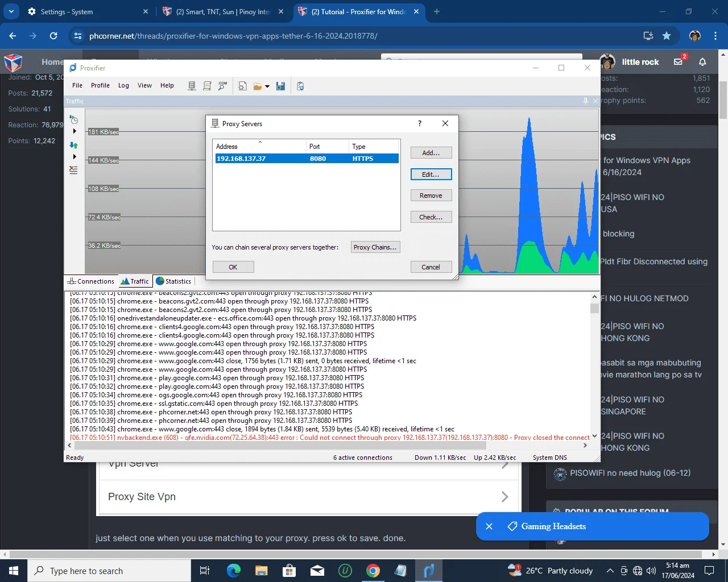Expand arrow below the clock traffic icon
The height and width of the screenshot is (582, 728).
[75, 131]
